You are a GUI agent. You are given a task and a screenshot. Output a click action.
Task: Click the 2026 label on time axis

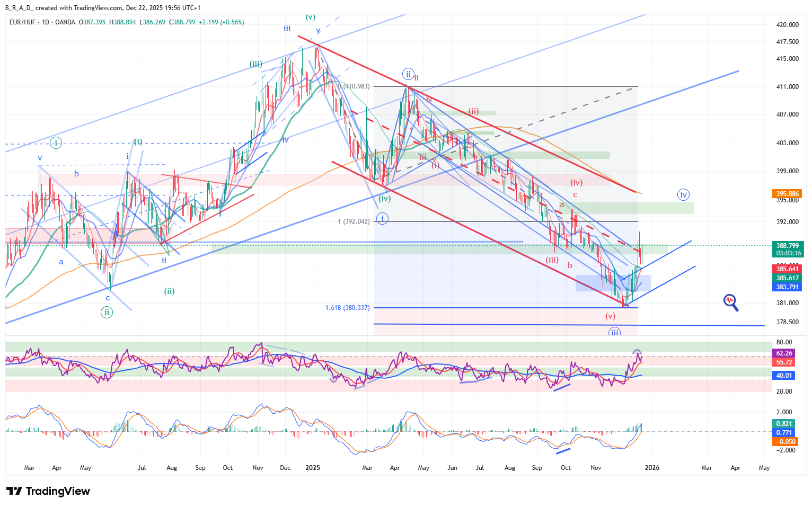[x=651, y=468]
